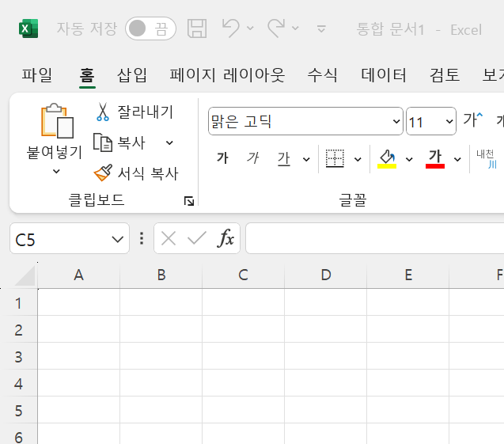Expand the font size dropdown arrow
504x444 pixels.
[449, 121]
